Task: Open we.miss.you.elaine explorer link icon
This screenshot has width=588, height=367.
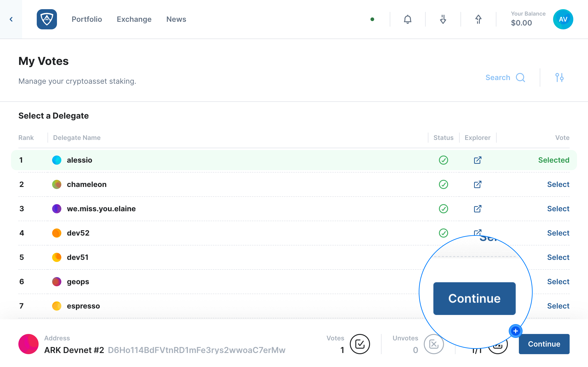Action: tap(478, 209)
